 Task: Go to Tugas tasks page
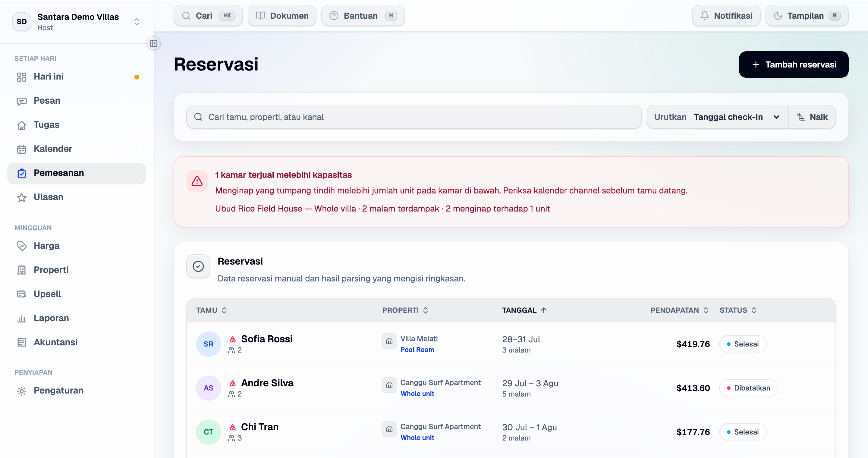coord(77,125)
